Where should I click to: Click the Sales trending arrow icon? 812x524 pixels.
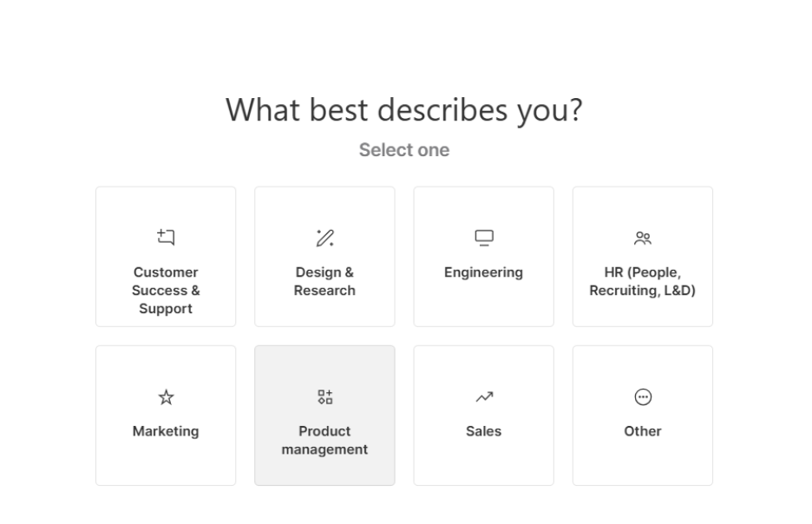pyautogui.click(x=483, y=396)
